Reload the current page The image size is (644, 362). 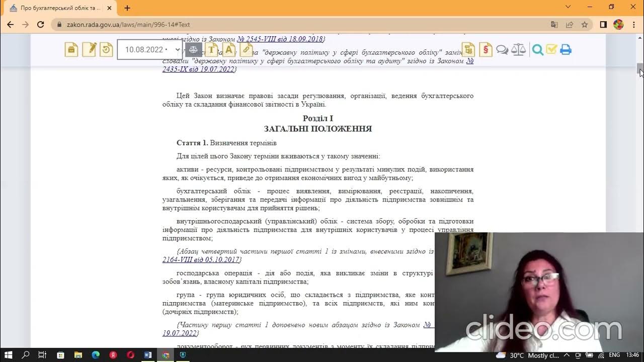(41, 24)
